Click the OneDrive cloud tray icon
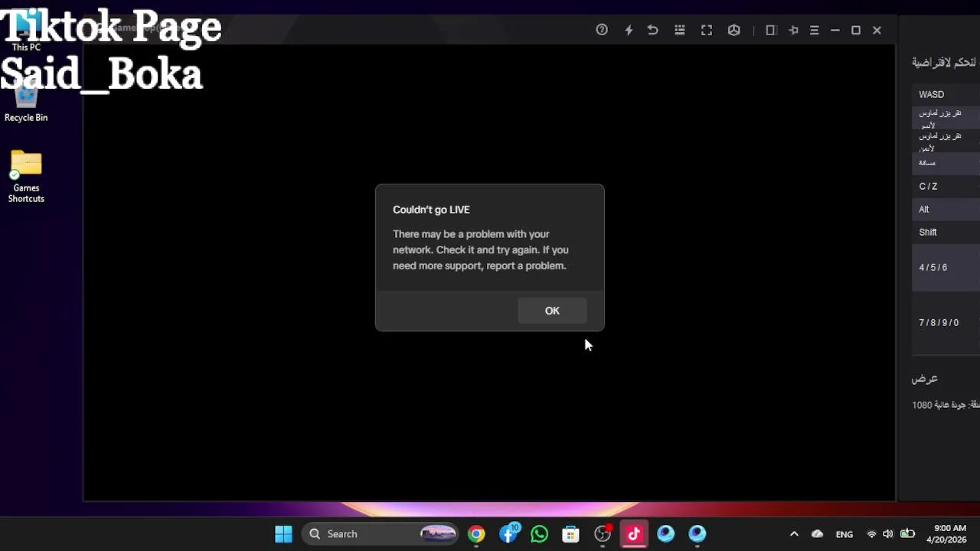The image size is (980, 551). tap(817, 534)
